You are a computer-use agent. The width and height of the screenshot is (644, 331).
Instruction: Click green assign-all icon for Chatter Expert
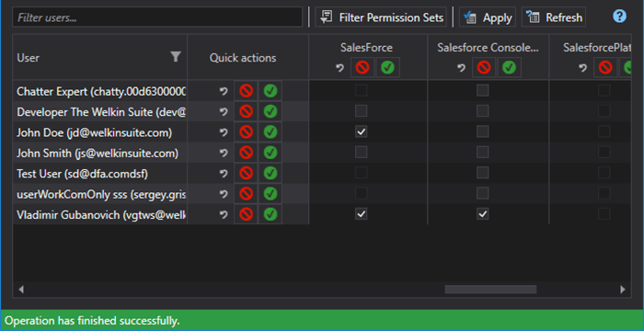[x=270, y=91]
